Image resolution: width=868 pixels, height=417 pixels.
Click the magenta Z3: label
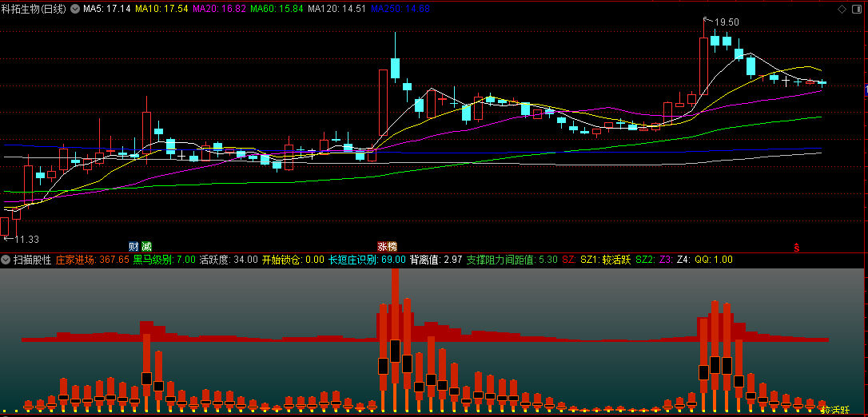pyautogui.click(x=666, y=260)
